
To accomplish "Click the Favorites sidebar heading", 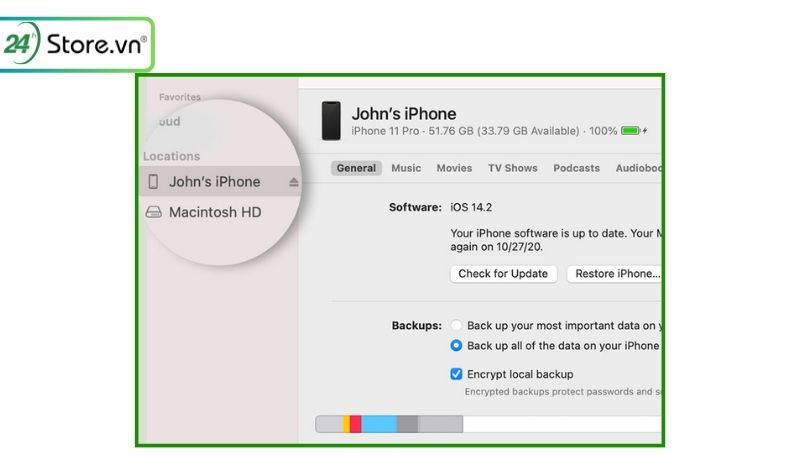I will [x=180, y=97].
